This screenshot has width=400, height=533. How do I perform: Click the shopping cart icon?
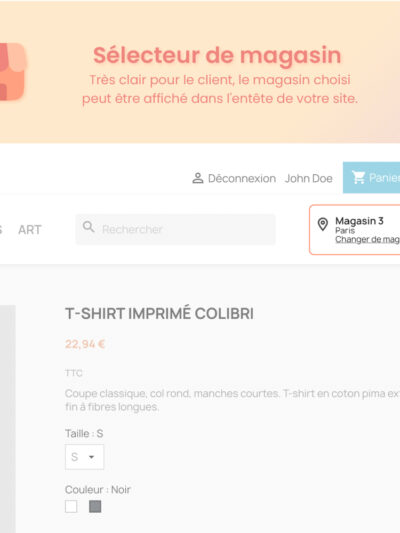[x=358, y=177]
